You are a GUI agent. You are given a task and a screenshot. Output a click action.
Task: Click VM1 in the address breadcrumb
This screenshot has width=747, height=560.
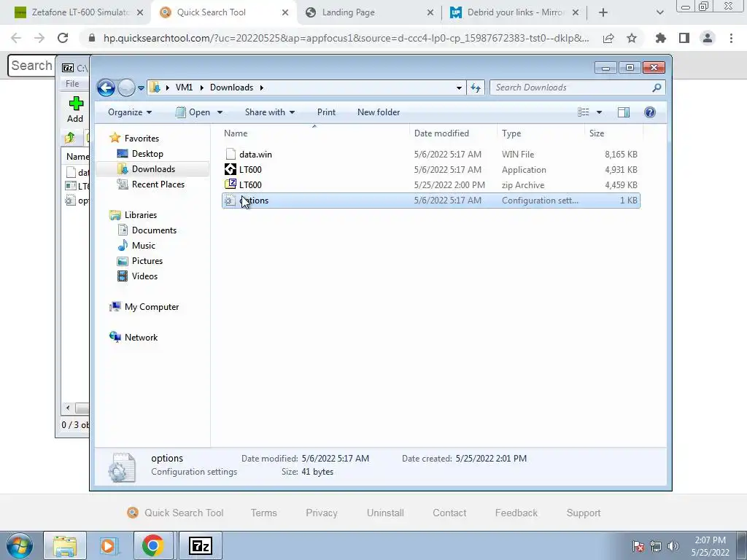184,87
